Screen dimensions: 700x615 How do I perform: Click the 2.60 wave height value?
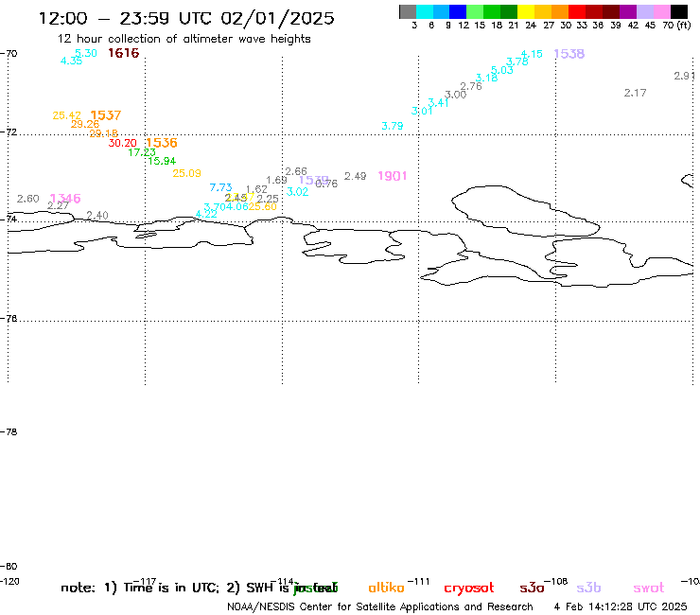pyautogui.click(x=28, y=199)
